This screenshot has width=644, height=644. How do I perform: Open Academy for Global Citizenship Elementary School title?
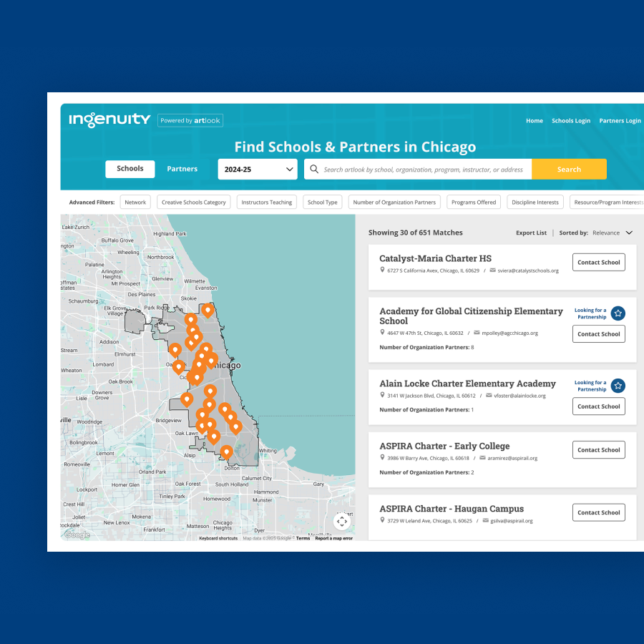point(471,316)
